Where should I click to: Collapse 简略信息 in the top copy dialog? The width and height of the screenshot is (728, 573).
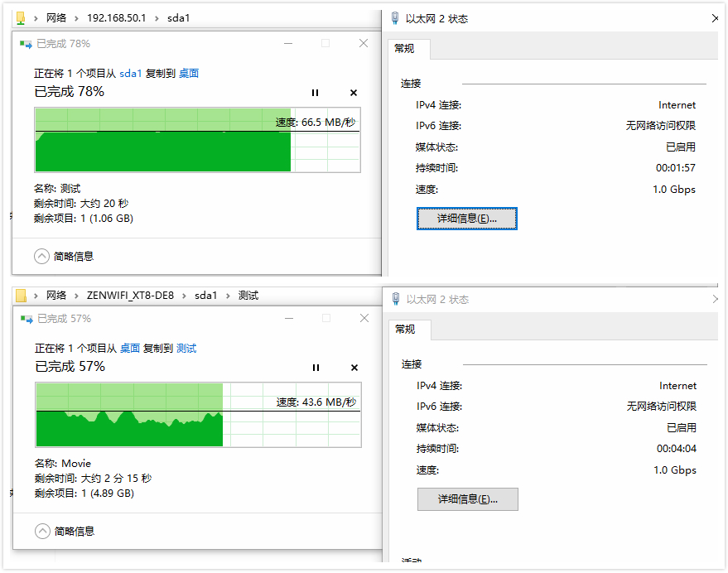pos(41,256)
